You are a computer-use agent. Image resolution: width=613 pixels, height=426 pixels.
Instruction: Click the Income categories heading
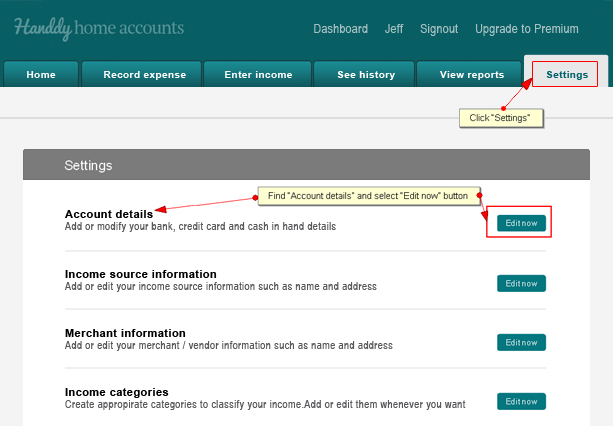[117, 392]
